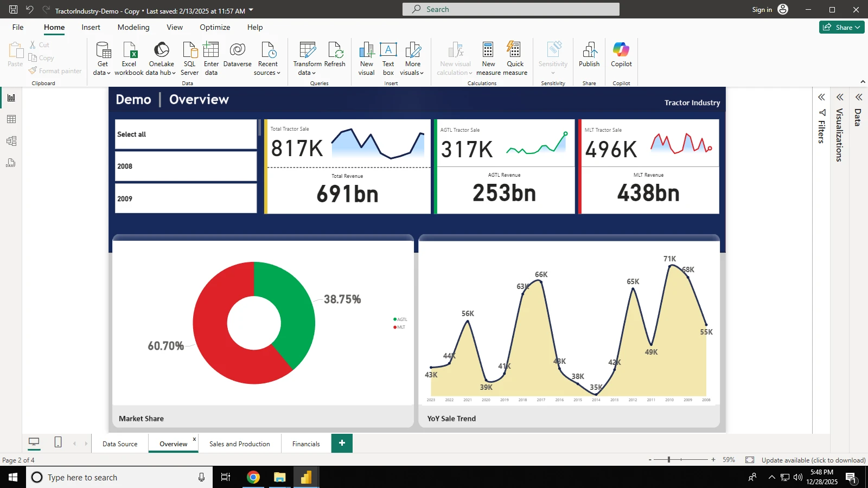Image resolution: width=868 pixels, height=488 pixels.
Task: Refresh the report data
Action: 335,55
